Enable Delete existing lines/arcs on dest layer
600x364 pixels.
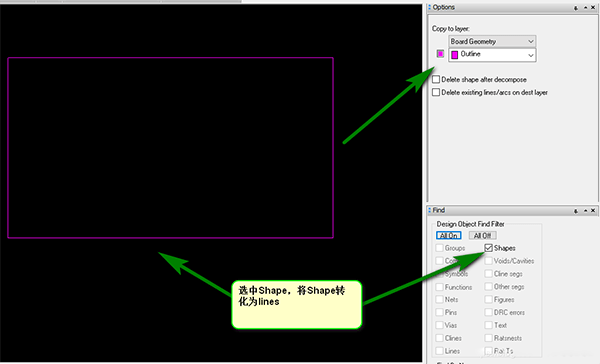(x=436, y=92)
